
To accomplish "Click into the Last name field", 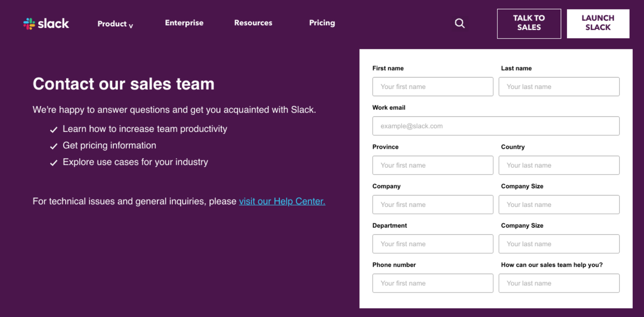I will (559, 87).
